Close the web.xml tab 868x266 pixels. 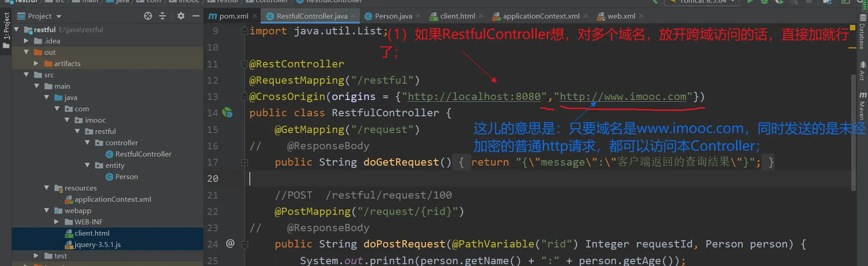[x=641, y=16]
